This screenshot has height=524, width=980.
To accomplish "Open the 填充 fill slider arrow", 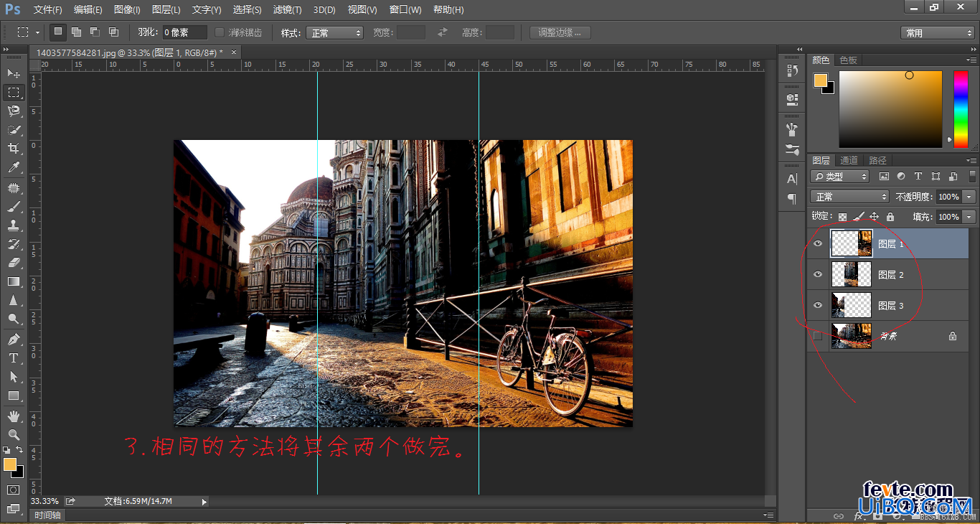I will point(969,217).
